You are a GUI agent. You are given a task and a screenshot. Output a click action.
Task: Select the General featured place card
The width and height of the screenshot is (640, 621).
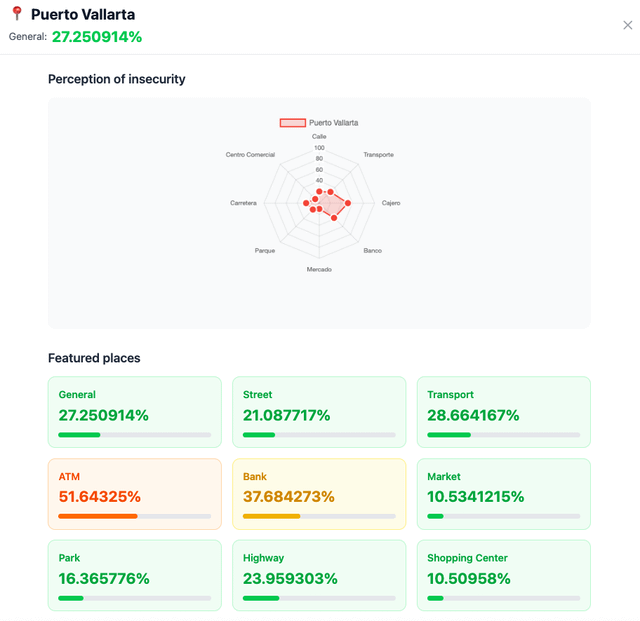tap(135, 412)
